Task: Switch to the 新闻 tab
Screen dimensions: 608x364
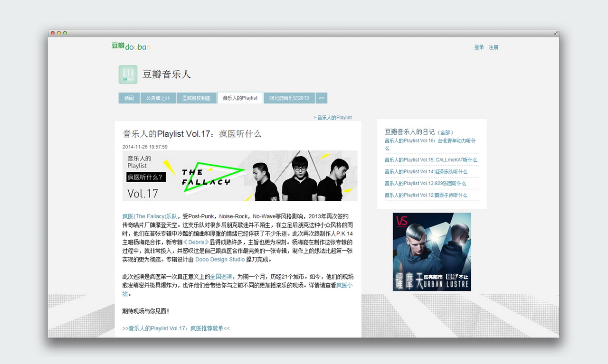Action: point(129,98)
